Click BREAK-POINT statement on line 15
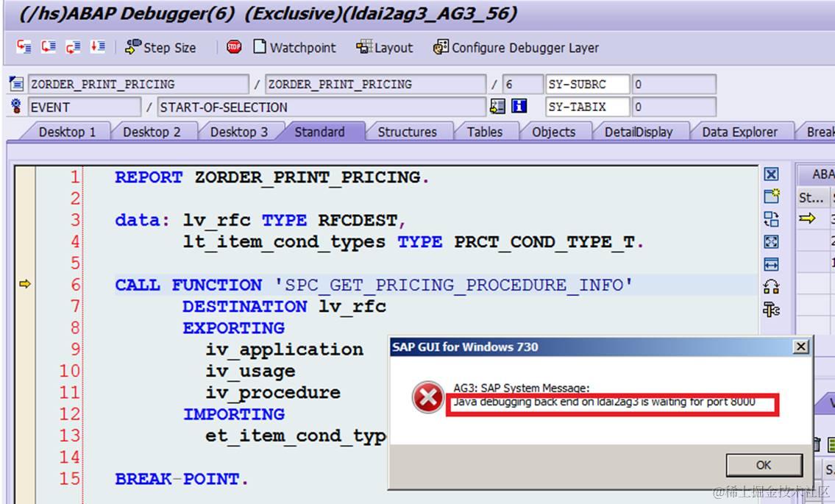The width and height of the screenshot is (835, 504). (182, 479)
